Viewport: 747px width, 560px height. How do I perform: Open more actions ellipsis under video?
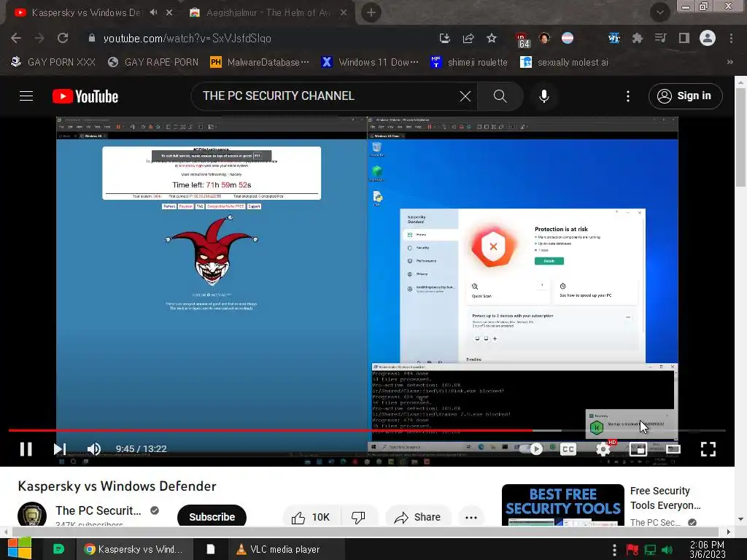click(x=471, y=517)
